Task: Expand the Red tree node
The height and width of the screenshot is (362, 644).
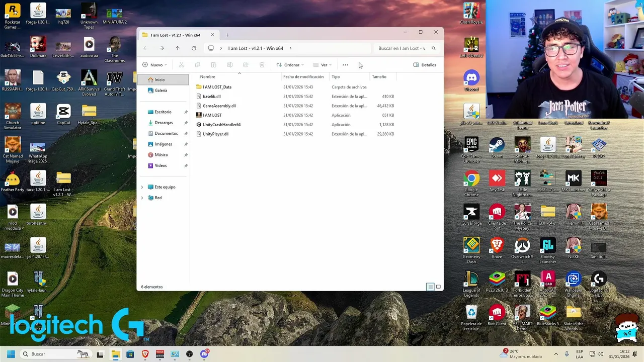Action: tap(142, 198)
